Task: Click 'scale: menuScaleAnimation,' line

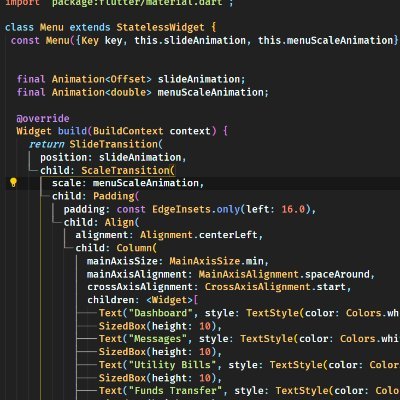Action: [128, 183]
